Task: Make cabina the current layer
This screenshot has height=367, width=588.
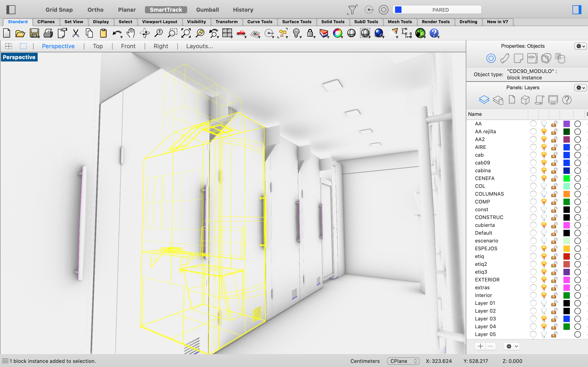Action: click(x=533, y=171)
